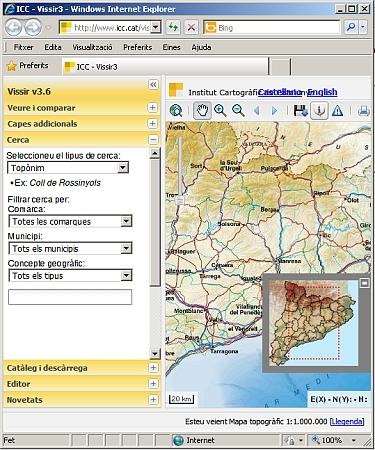The image size is (375, 450).
Task: Click the ICC logo in map header
Action: 176,90
